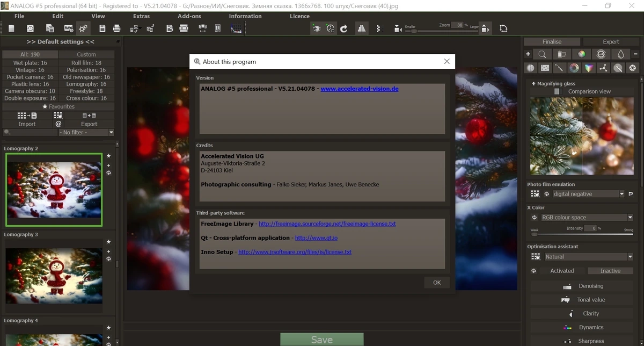This screenshot has height=346, width=644.
Task: Open the Add-ons menu
Action: click(x=189, y=16)
